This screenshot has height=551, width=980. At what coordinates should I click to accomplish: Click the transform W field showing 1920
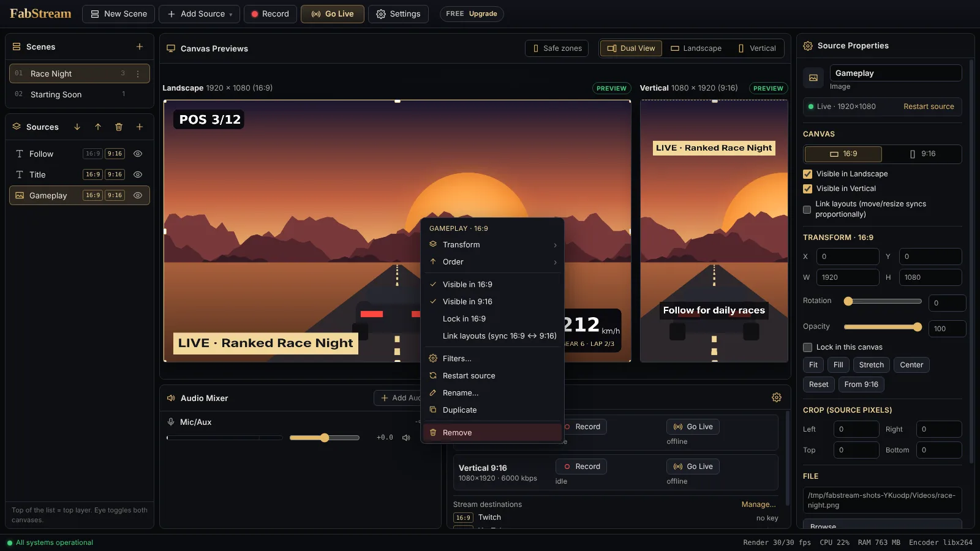(x=848, y=277)
